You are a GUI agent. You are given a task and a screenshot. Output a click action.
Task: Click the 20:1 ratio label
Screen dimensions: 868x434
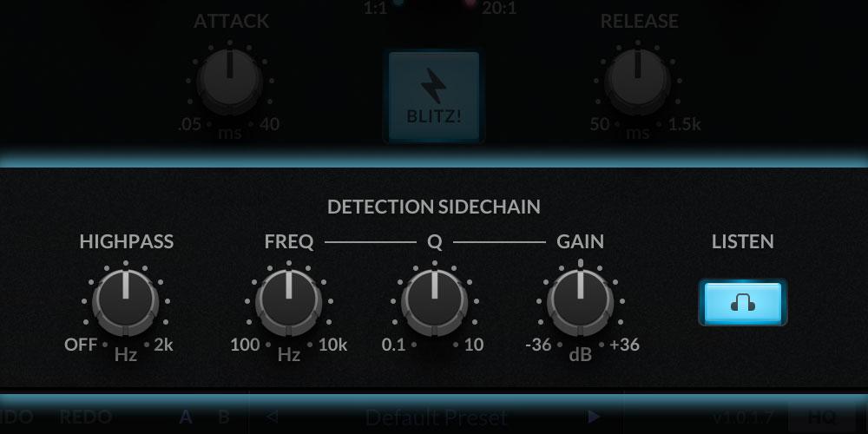click(x=499, y=9)
